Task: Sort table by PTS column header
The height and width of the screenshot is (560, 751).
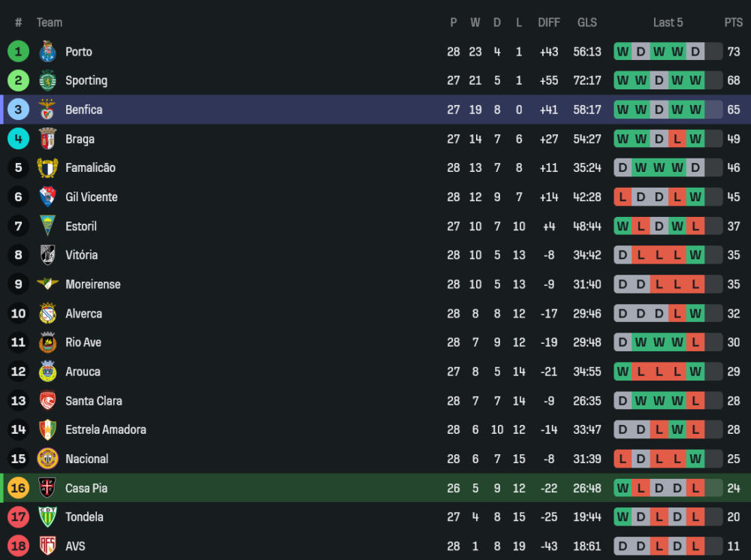Action: (733, 23)
